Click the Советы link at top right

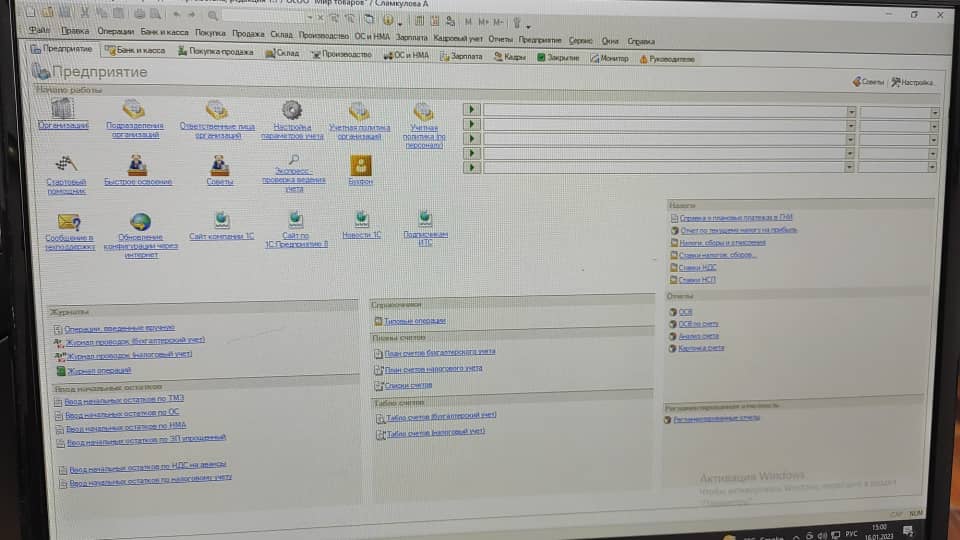pyautogui.click(x=868, y=81)
